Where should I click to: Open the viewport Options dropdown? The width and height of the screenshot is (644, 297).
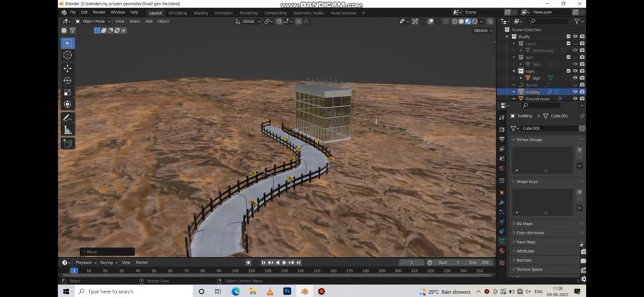tap(483, 30)
